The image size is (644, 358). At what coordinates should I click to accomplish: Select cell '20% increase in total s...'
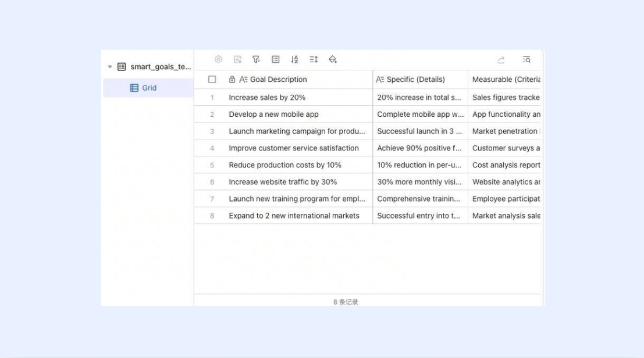coord(420,97)
